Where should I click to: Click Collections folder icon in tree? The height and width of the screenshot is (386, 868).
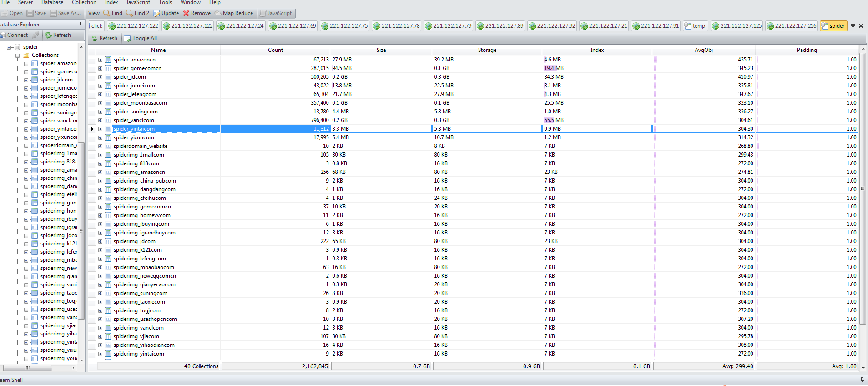pos(26,55)
